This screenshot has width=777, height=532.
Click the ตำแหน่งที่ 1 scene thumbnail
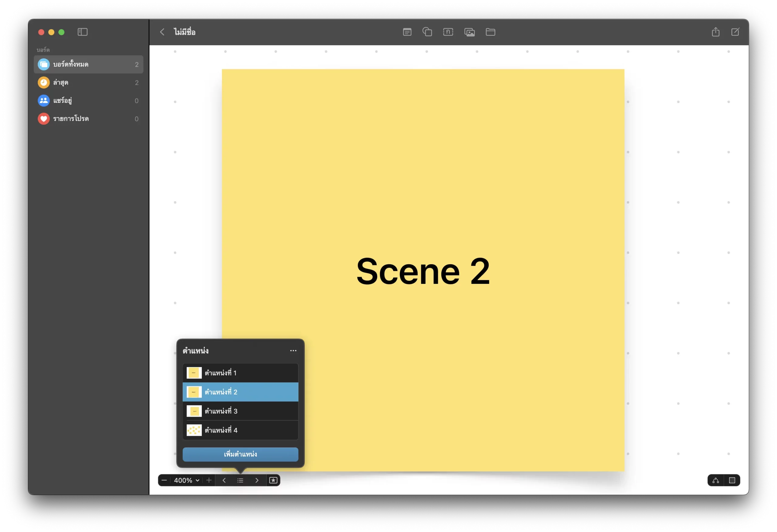point(194,372)
